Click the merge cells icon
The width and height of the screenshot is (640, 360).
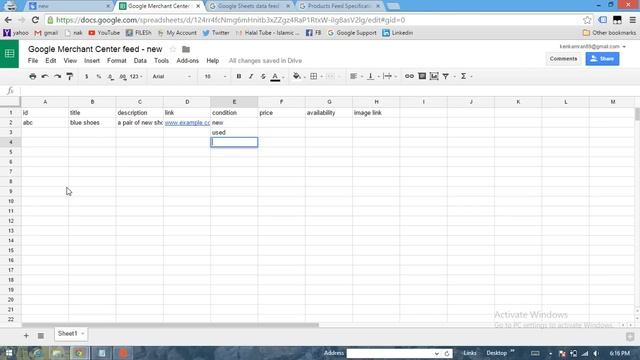(330, 76)
